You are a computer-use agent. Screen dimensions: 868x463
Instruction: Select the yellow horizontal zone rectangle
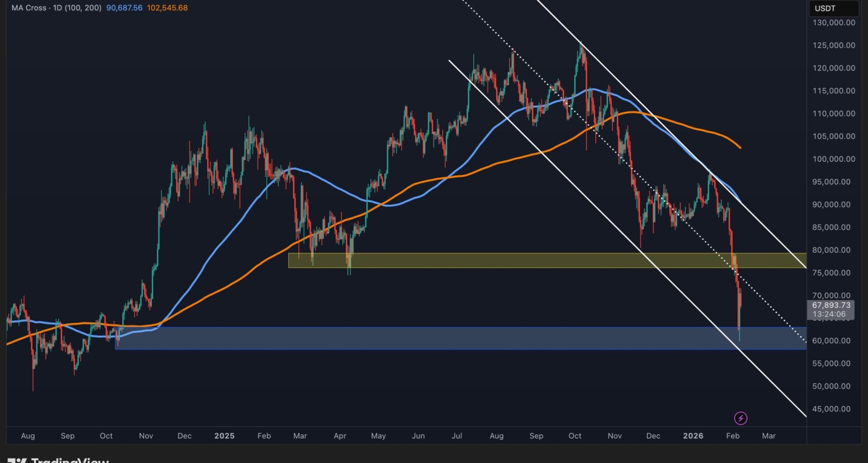pyautogui.click(x=497, y=260)
